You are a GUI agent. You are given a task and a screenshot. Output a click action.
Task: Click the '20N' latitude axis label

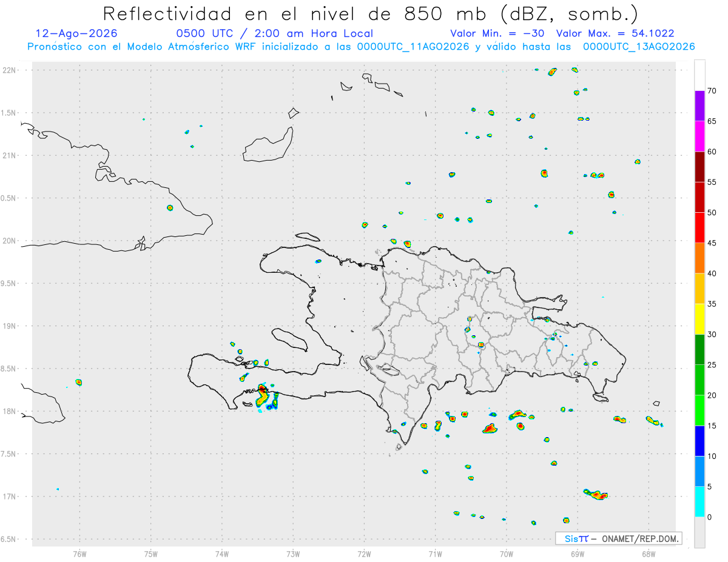pyautogui.click(x=10, y=241)
